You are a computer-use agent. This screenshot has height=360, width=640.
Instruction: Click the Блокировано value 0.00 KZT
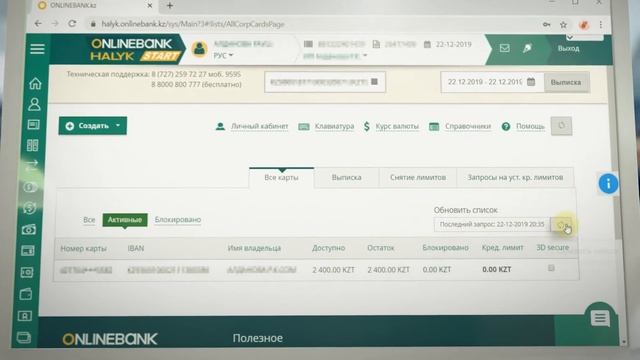[x=437, y=269]
